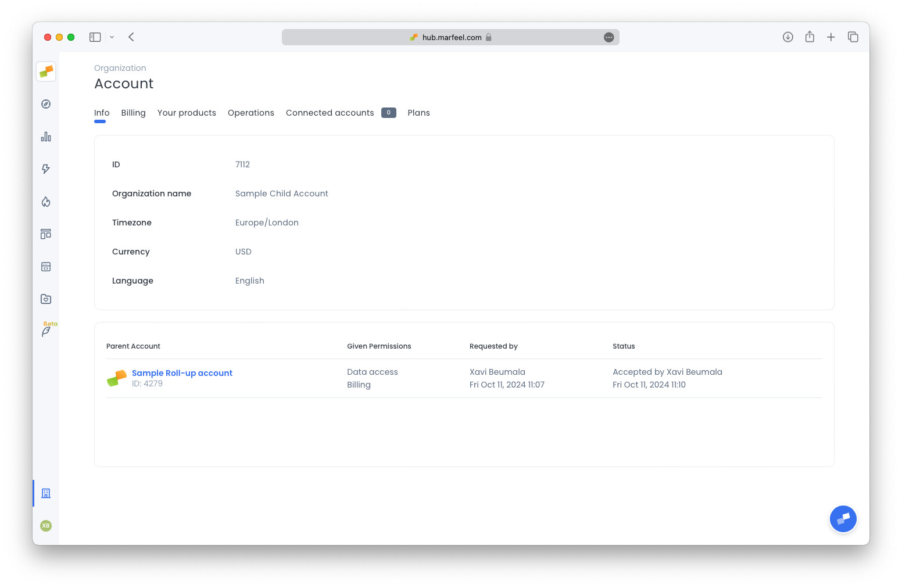
Task: Expand the back button history chevron
Action: pyautogui.click(x=112, y=37)
